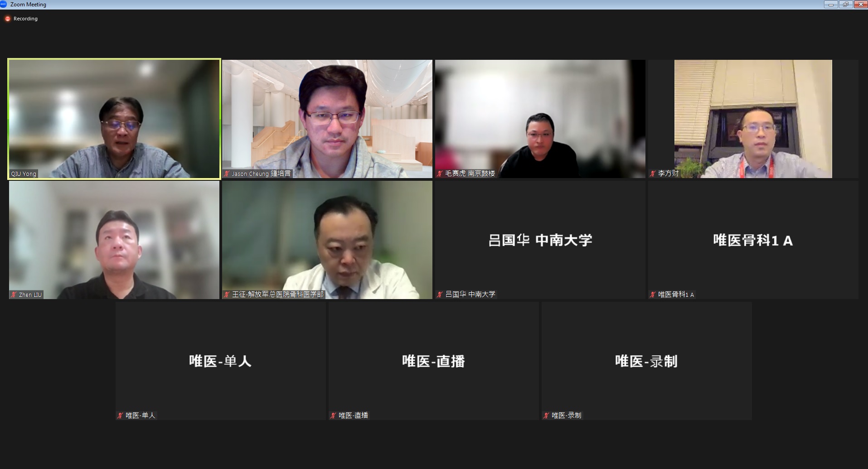Close the Zoom Meeting window
The image size is (868, 469).
click(860, 5)
